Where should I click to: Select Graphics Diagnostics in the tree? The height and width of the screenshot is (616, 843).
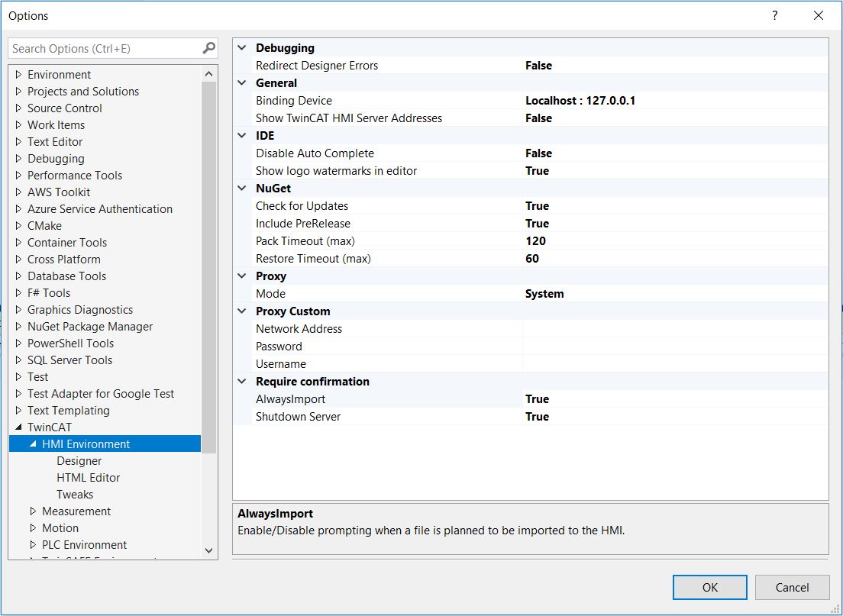click(x=80, y=310)
